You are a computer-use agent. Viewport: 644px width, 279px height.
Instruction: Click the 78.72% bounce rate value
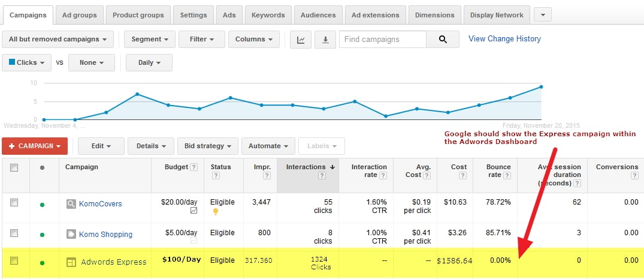click(498, 202)
